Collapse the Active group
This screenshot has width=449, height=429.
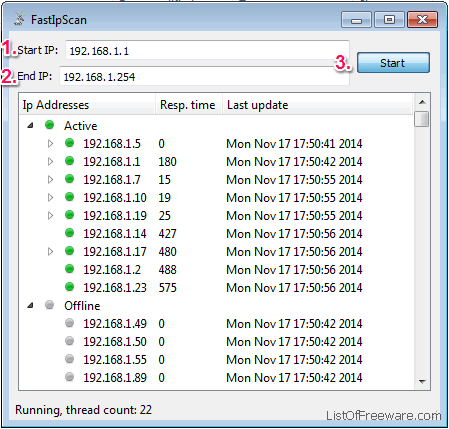click(31, 126)
